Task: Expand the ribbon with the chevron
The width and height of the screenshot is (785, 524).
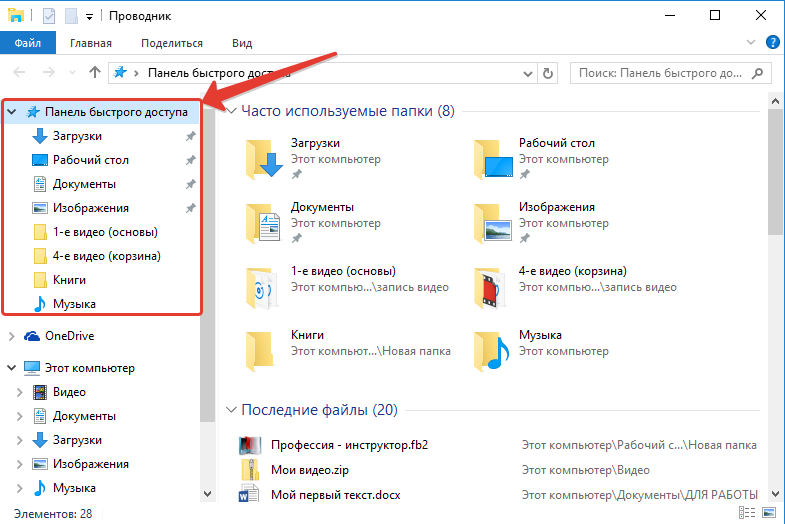Action: pyautogui.click(x=750, y=42)
